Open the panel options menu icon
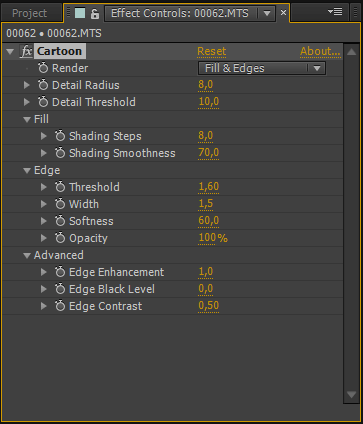The width and height of the screenshot is (363, 424). tap(335, 12)
